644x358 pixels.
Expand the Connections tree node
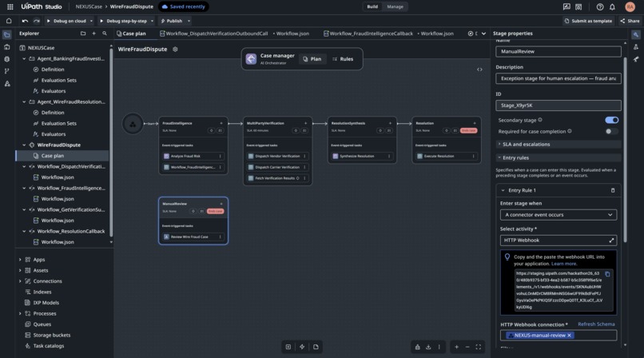[20, 281]
